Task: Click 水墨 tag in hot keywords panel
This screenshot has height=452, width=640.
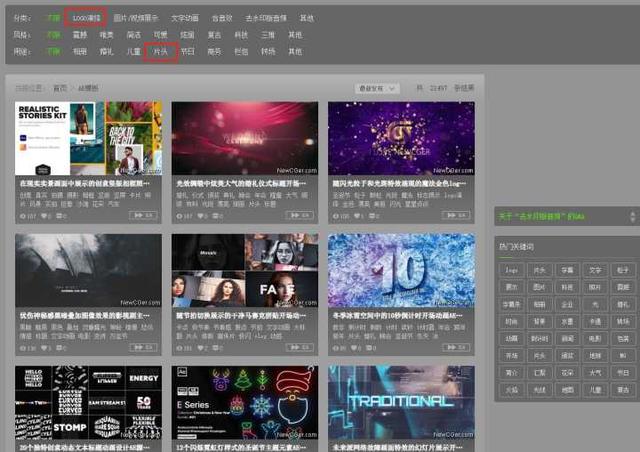Action: pyautogui.click(x=567, y=322)
